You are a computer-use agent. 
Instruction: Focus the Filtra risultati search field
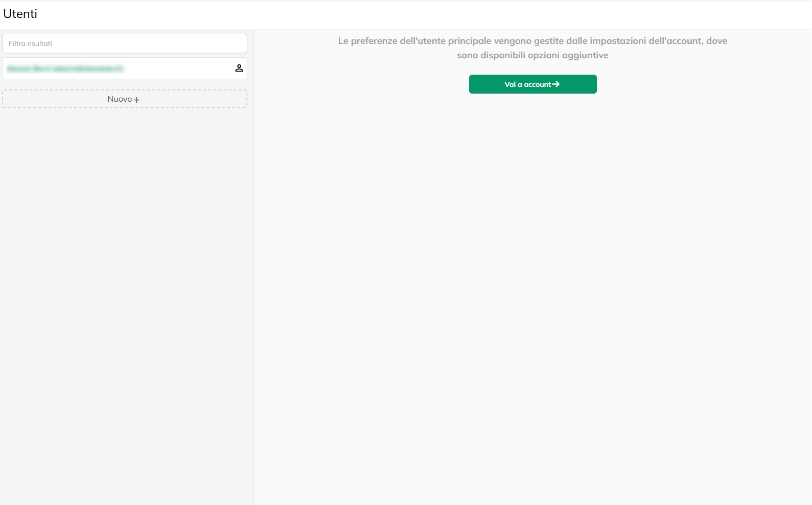pos(124,43)
